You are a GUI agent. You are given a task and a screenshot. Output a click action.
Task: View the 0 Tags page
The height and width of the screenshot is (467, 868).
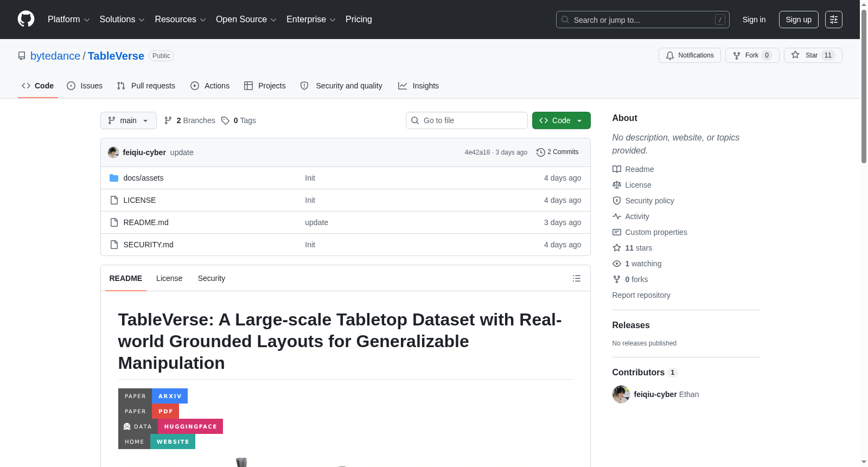239,120
